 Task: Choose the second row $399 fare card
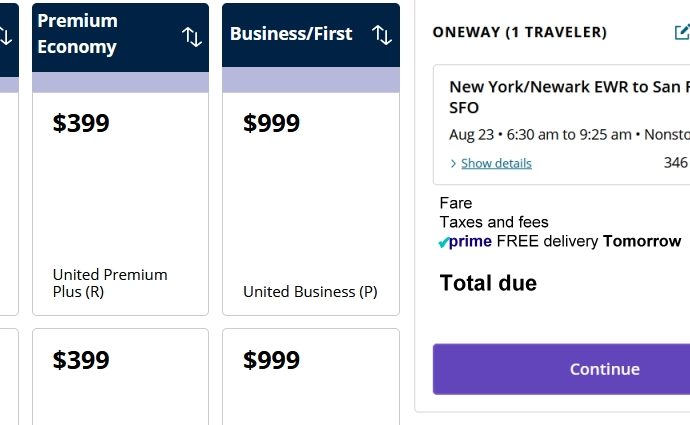(121, 377)
